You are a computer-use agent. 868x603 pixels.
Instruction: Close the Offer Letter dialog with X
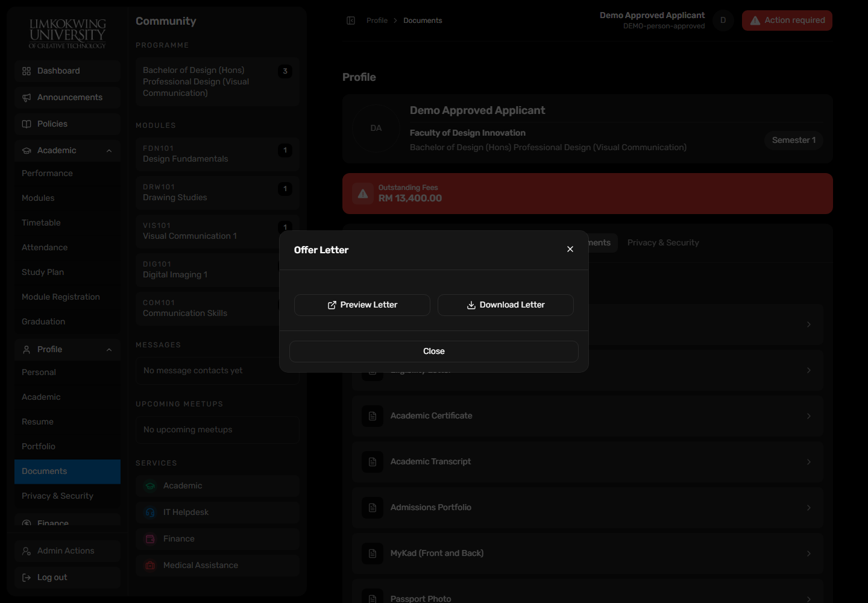click(570, 249)
